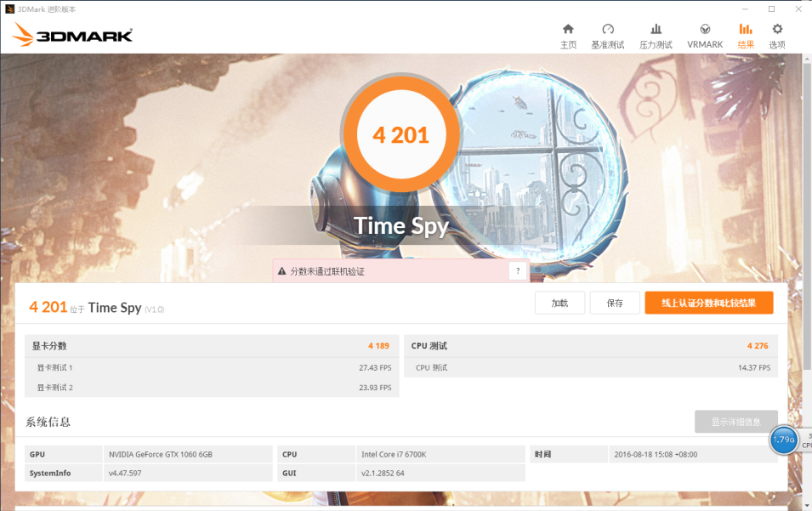Viewport: 812px width, 511px height.
Task: Click the Time Spy title over the artwork
Action: point(400,225)
